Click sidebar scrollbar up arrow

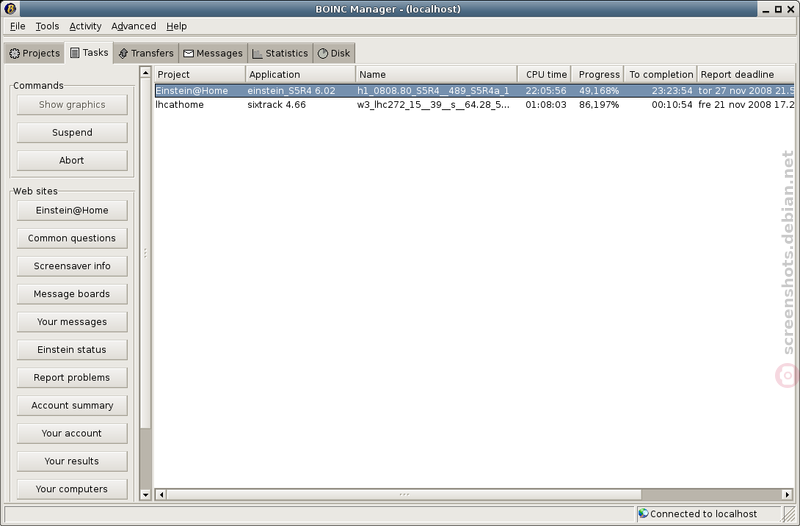pyautogui.click(x=145, y=72)
